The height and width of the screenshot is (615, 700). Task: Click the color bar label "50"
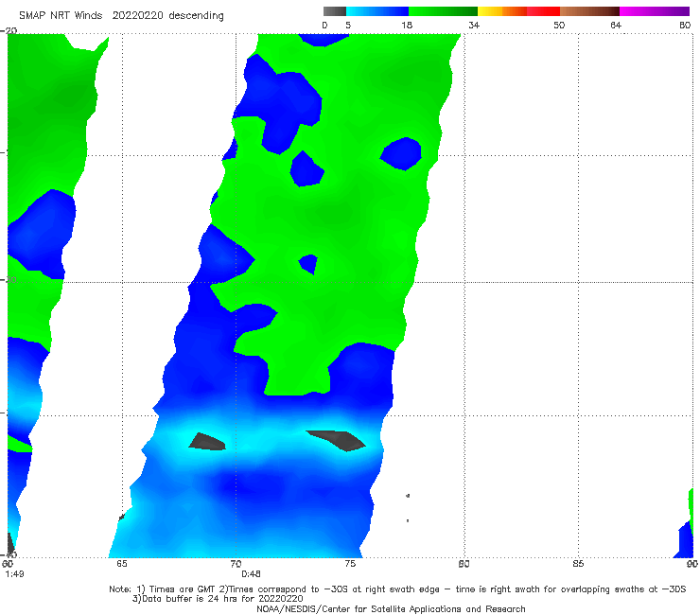pos(559,25)
